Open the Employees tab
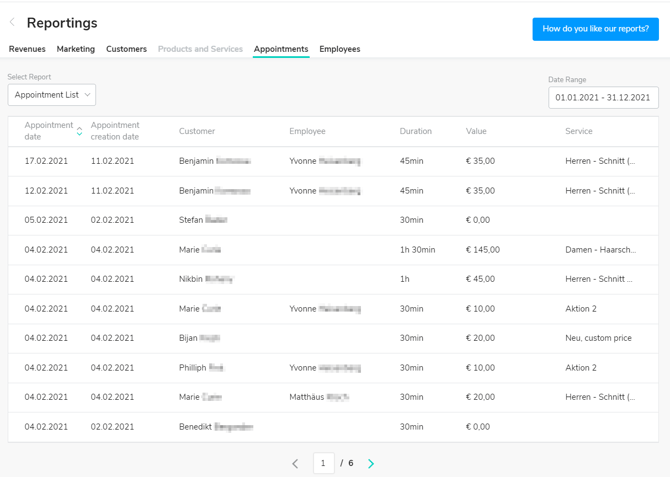The height and width of the screenshot is (477, 670). pos(340,49)
